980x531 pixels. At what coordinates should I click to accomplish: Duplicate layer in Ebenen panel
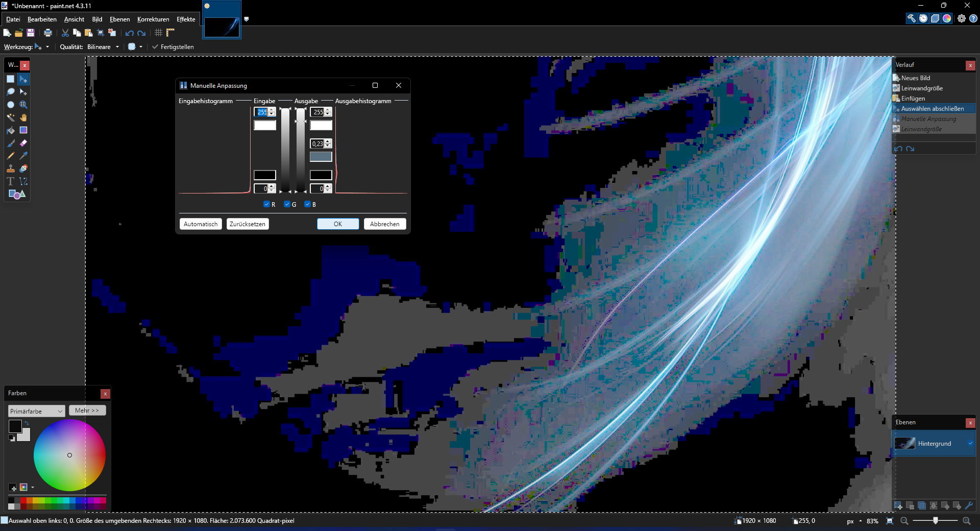pos(922,505)
